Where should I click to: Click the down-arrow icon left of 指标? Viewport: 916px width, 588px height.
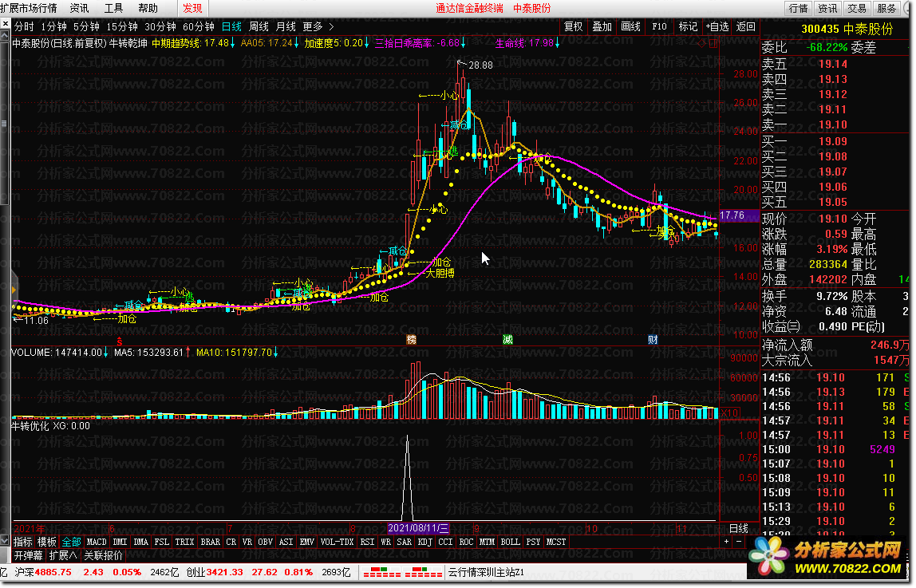tap(6, 541)
